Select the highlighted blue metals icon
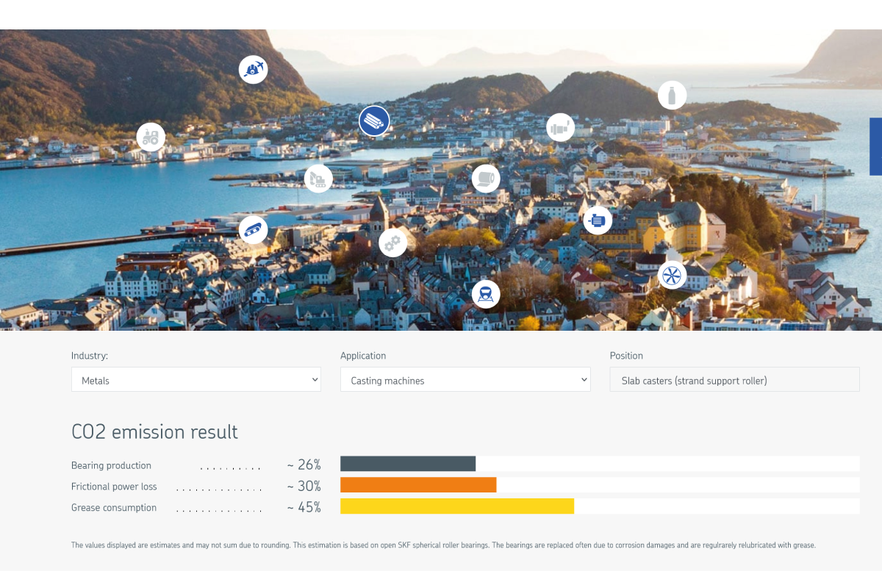Screen dimensions: 882x588 coord(374,121)
